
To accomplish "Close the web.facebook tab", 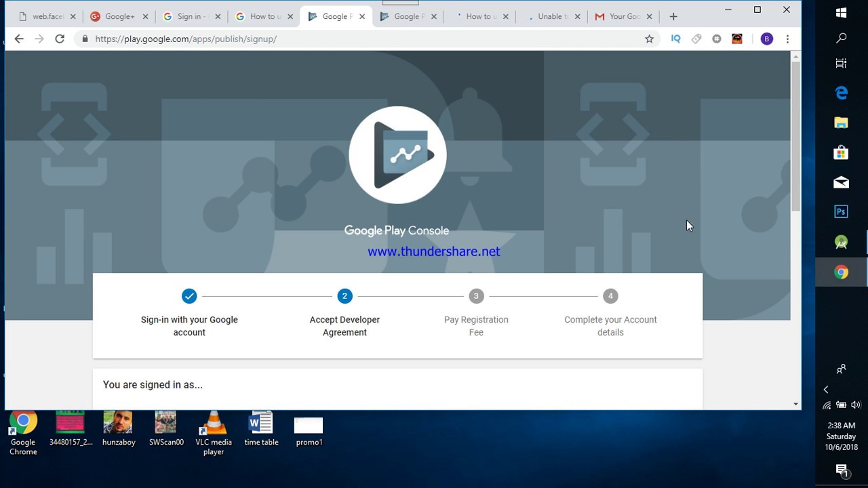I will coord(73,16).
